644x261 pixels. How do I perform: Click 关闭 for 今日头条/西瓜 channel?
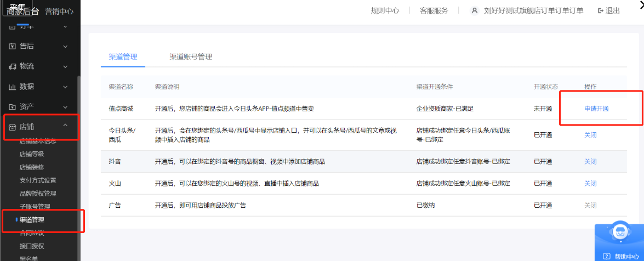click(590, 135)
